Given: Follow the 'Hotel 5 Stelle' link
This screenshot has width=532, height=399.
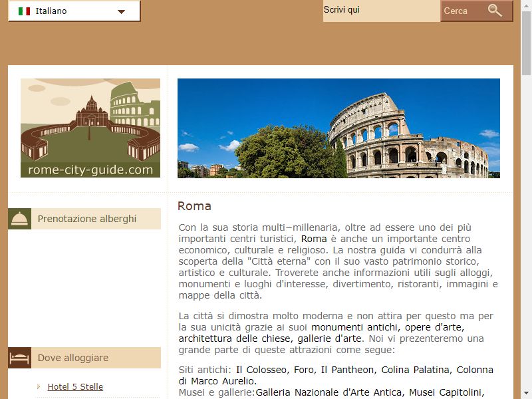Looking at the screenshot, I should (75, 387).
